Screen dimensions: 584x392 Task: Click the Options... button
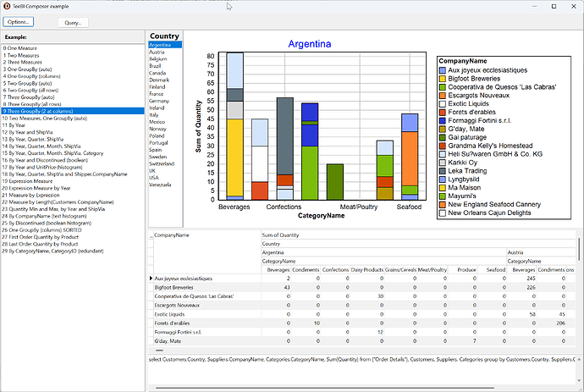pos(19,22)
